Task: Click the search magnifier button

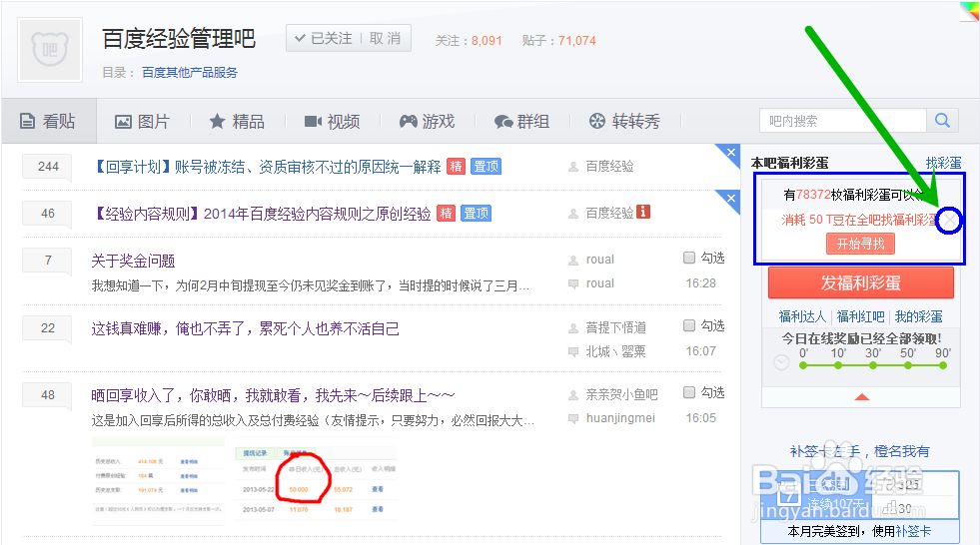Action: pyautogui.click(x=942, y=121)
